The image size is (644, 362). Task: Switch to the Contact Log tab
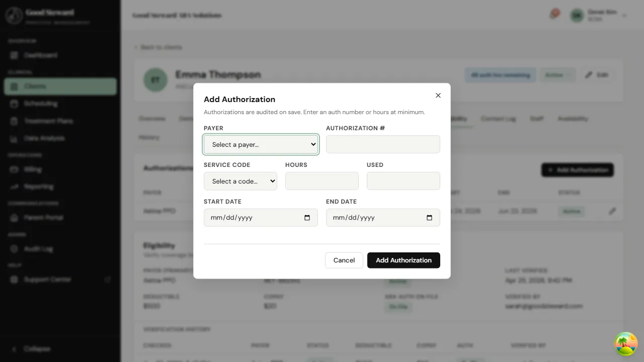498,119
